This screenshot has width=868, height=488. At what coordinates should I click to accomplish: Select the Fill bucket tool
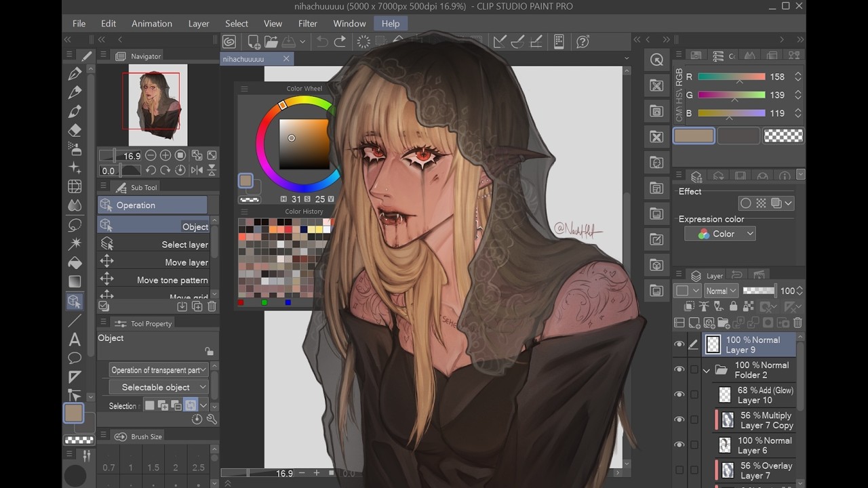click(x=75, y=262)
